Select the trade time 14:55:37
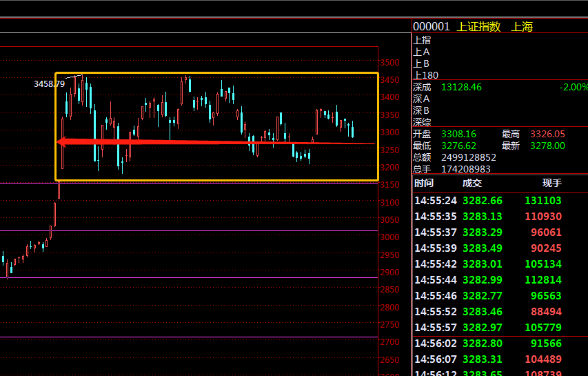The height and width of the screenshot is (376, 588). (x=436, y=232)
